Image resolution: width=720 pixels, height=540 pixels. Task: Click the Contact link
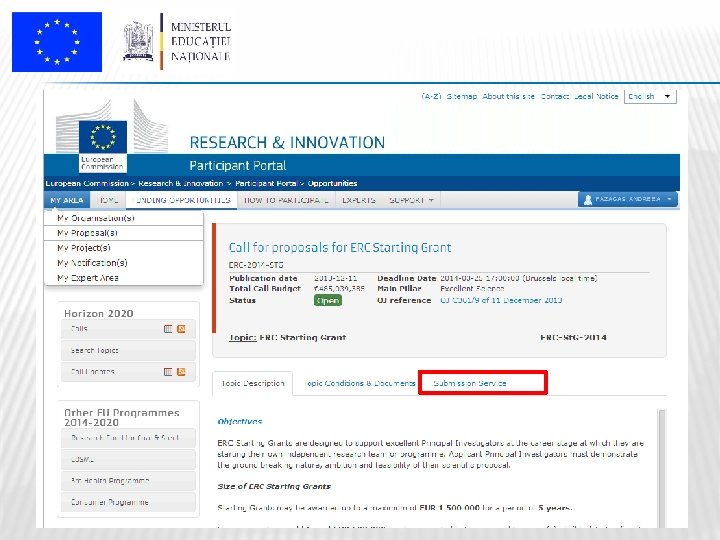pyautogui.click(x=555, y=96)
